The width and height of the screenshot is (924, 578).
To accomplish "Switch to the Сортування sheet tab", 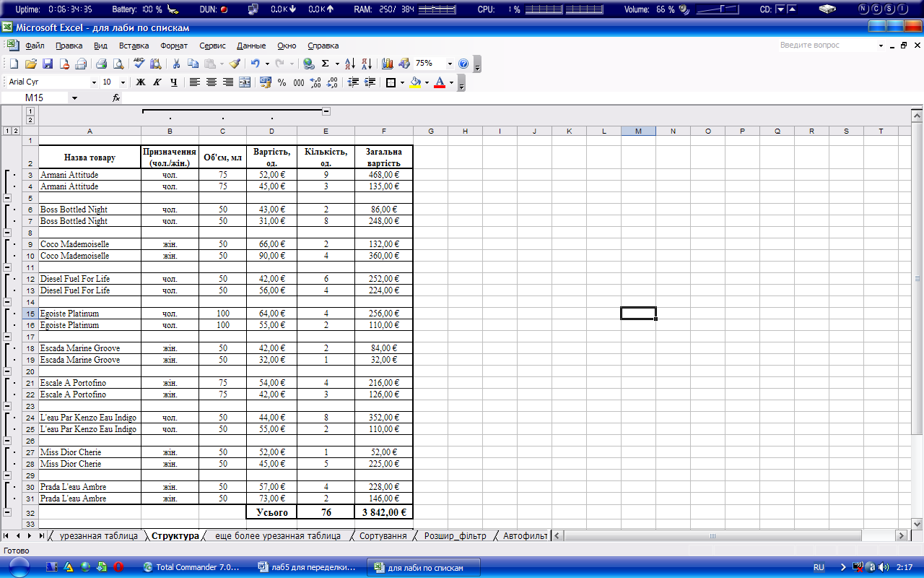I will [x=383, y=536].
